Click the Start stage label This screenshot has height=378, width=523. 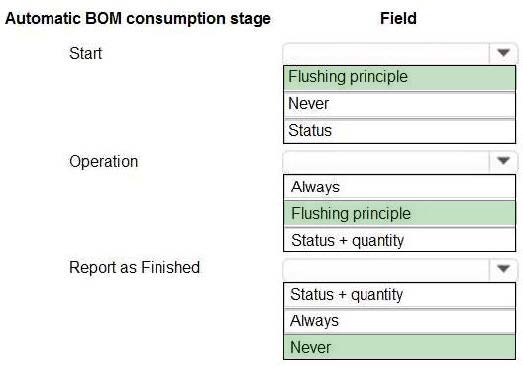(85, 53)
